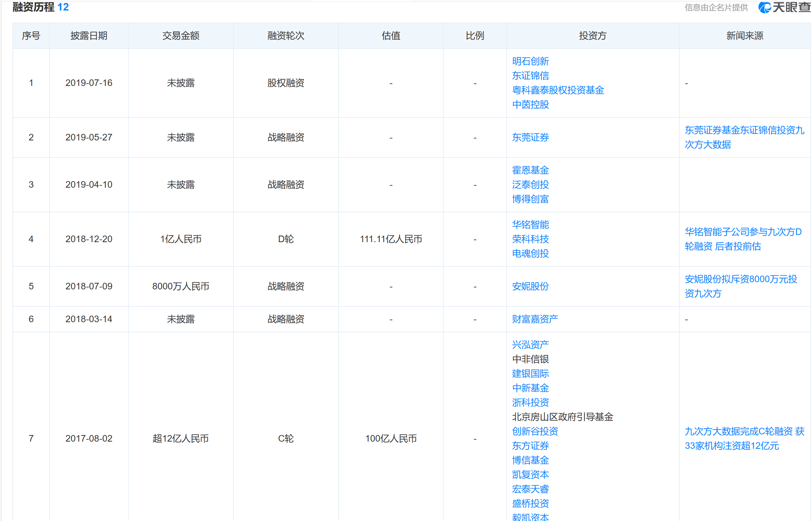Click the D轮 round cell

[x=286, y=239]
